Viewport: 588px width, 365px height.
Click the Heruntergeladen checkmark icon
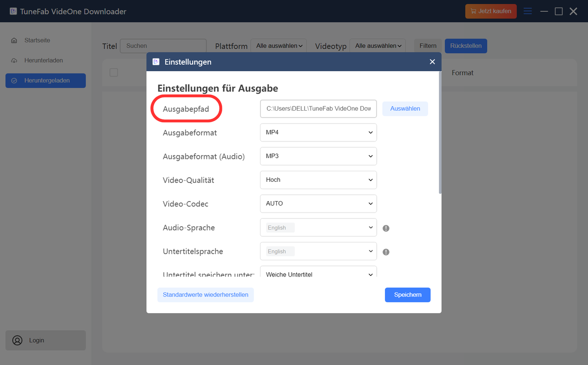[14, 81]
